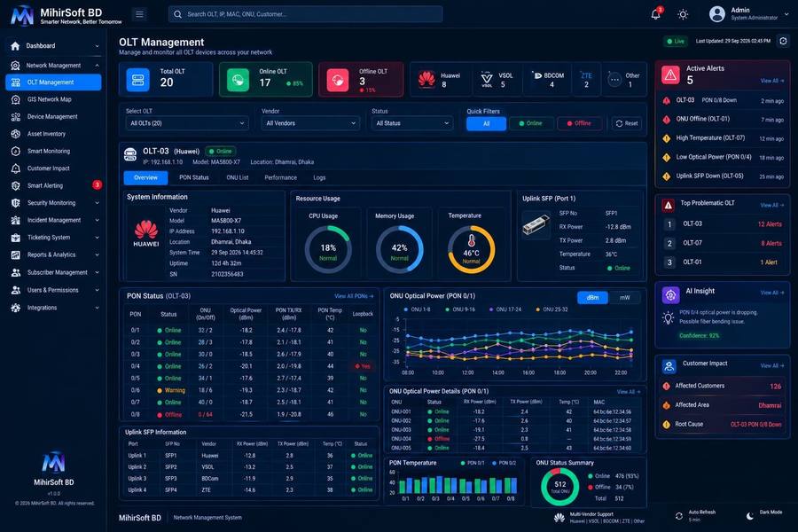This screenshot has height=532, width=798.
Task: Select the All quick filter
Action: pyautogui.click(x=486, y=123)
